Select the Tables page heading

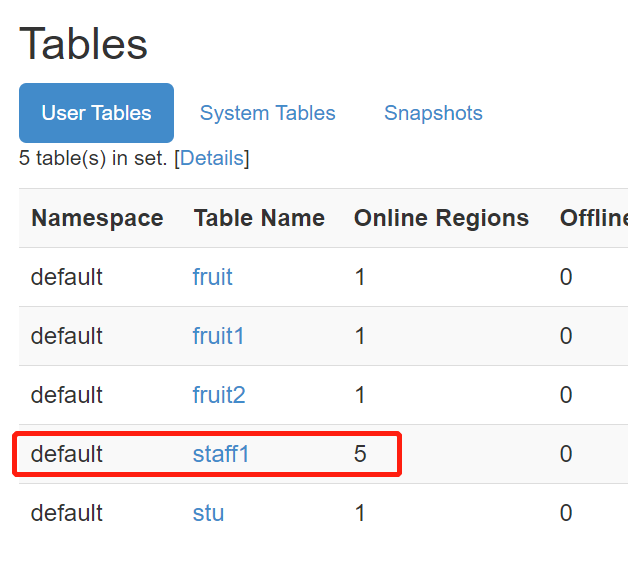[83, 44]
